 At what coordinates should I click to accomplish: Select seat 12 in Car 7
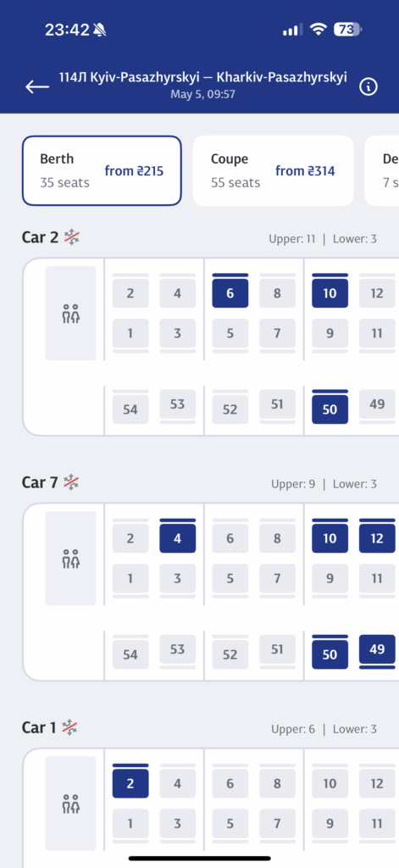pos(377,538)
